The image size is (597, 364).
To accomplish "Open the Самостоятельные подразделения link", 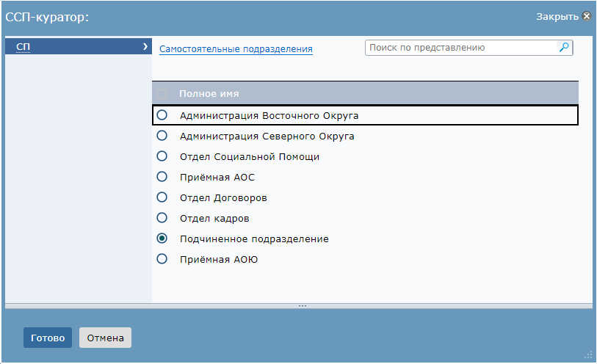I will [x=236, y=49].
